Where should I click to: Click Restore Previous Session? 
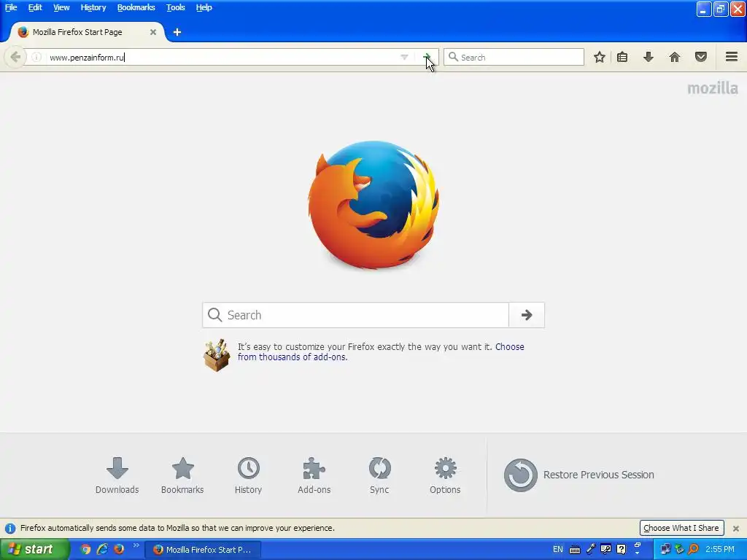[578, 475]
